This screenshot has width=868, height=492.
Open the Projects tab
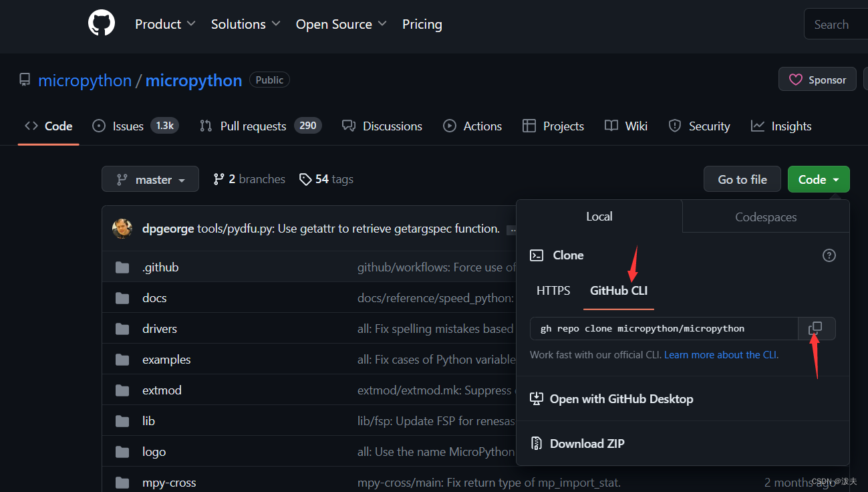tap(553, 126)
